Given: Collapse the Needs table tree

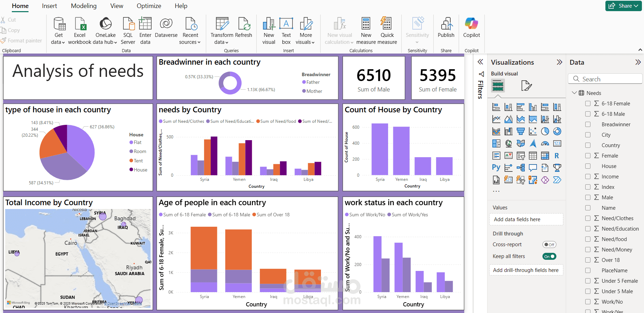Looking at the screenshot, I should (574, 93).
